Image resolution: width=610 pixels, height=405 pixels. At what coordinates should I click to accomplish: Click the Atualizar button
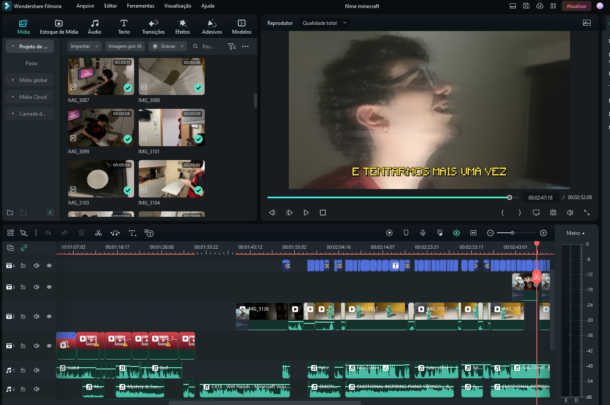point(576,6)
